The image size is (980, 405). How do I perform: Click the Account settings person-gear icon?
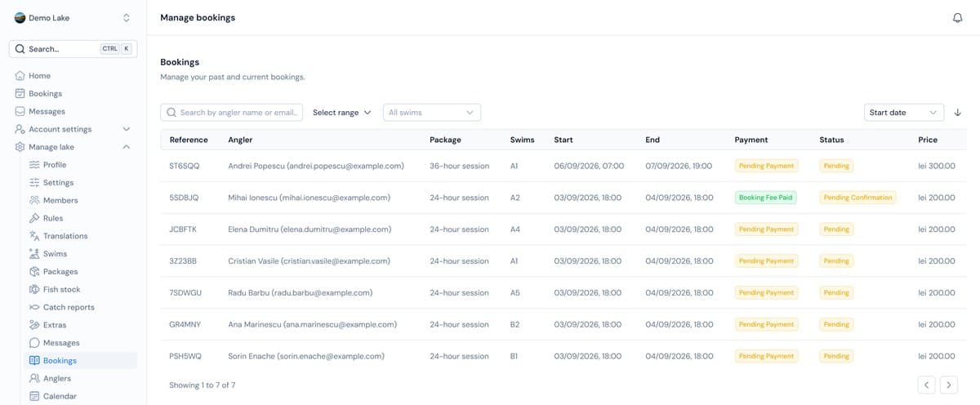click(20, 129)
